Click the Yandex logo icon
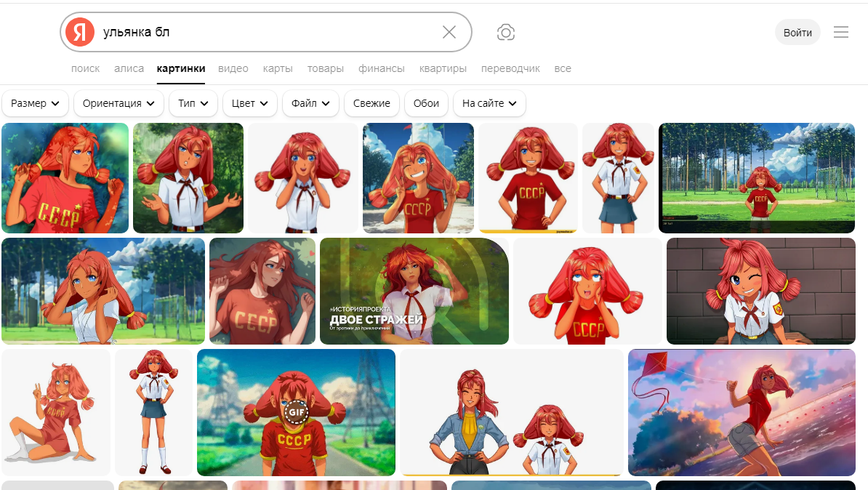 click(x=80, y=32)
